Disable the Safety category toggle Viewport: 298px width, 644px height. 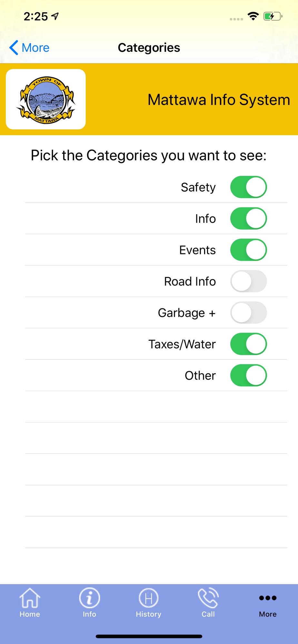click(x=248, y=187)
